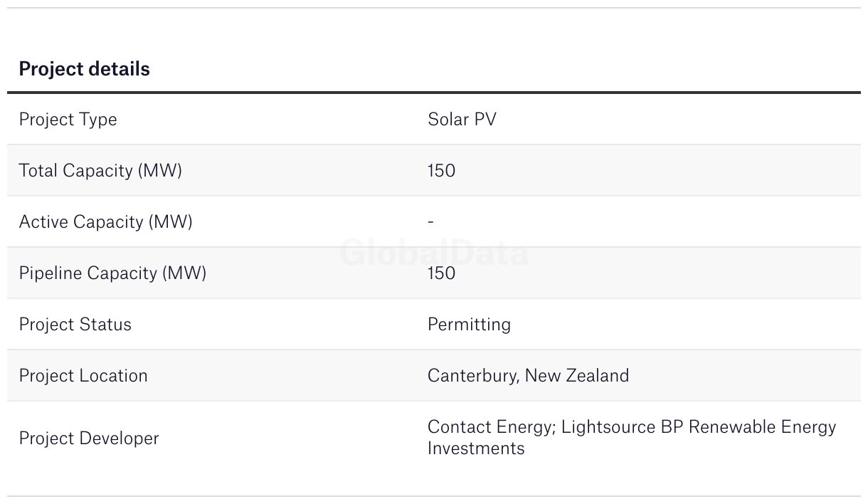Click the dark divider under Project details

point(434,93)
